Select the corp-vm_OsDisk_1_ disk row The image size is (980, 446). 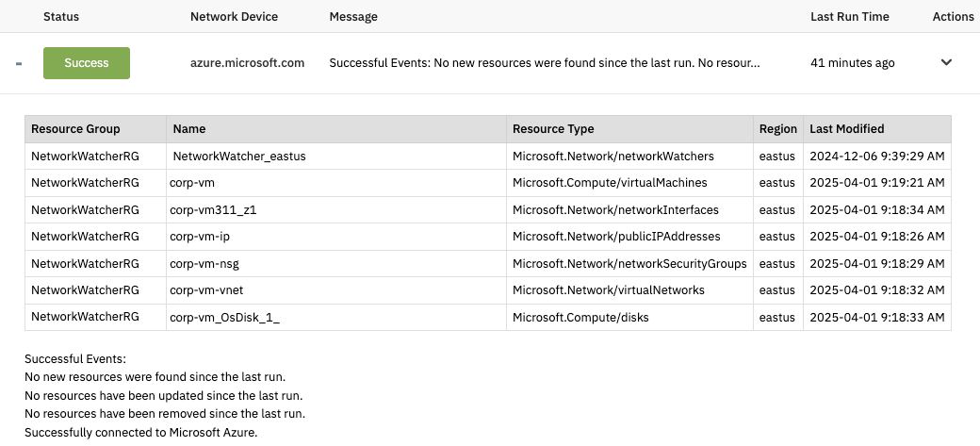224,318
